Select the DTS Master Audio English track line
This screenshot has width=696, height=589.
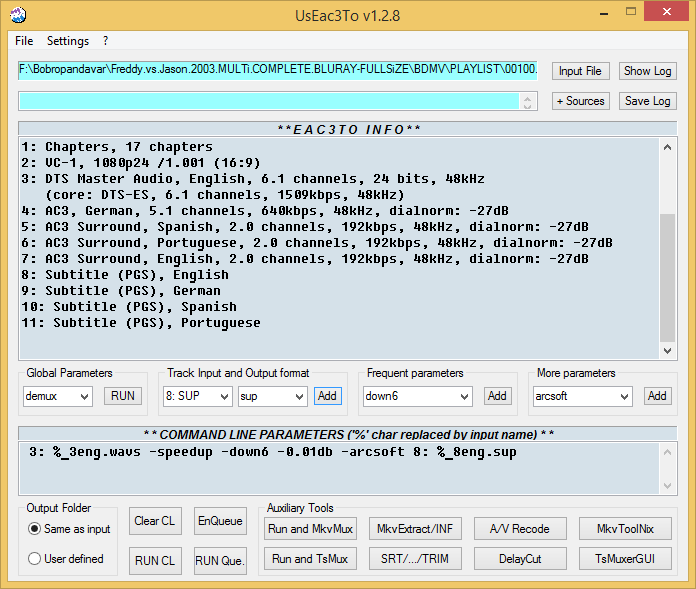(x=253, y=179)
